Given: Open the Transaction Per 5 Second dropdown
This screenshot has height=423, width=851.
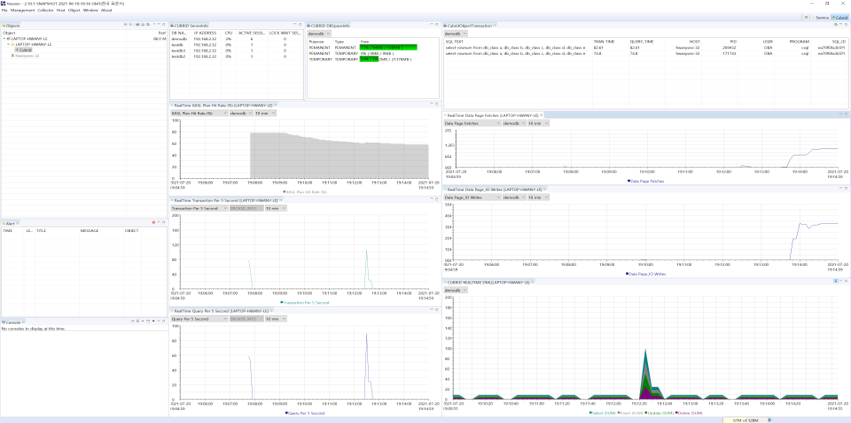Looking at the screenshot, I should pyautogui.click(x=199, y=208).
